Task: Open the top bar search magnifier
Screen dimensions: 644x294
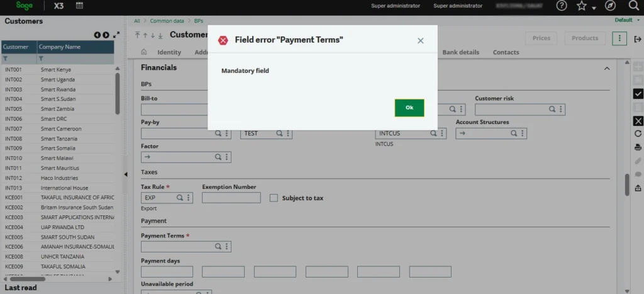Action: (635, 5)
